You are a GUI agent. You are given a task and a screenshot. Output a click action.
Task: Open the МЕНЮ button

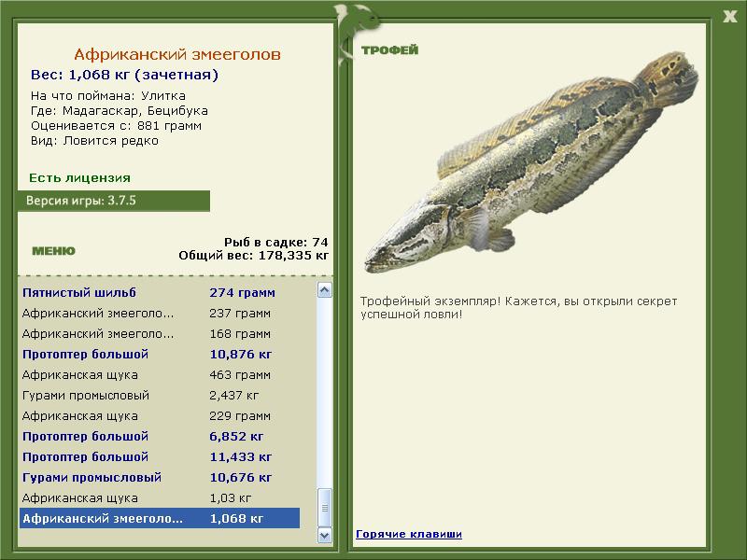[x=53, y=251]
